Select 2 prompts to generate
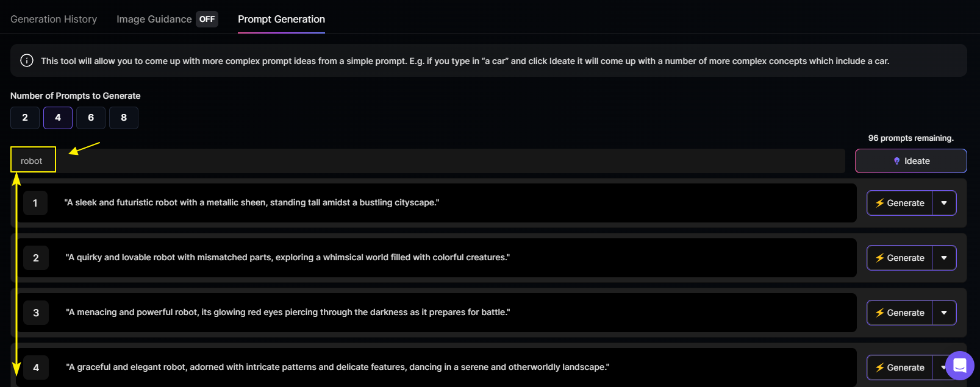 pyautogui.click(x=25, y=118)
